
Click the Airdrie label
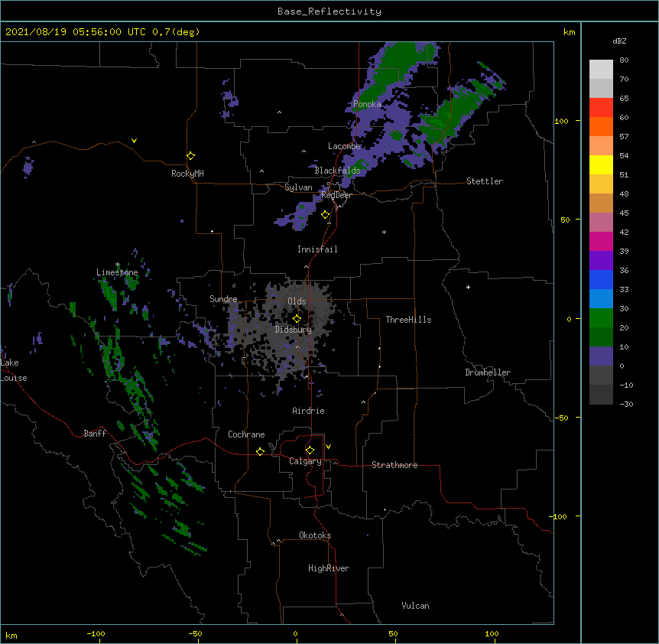309,411
